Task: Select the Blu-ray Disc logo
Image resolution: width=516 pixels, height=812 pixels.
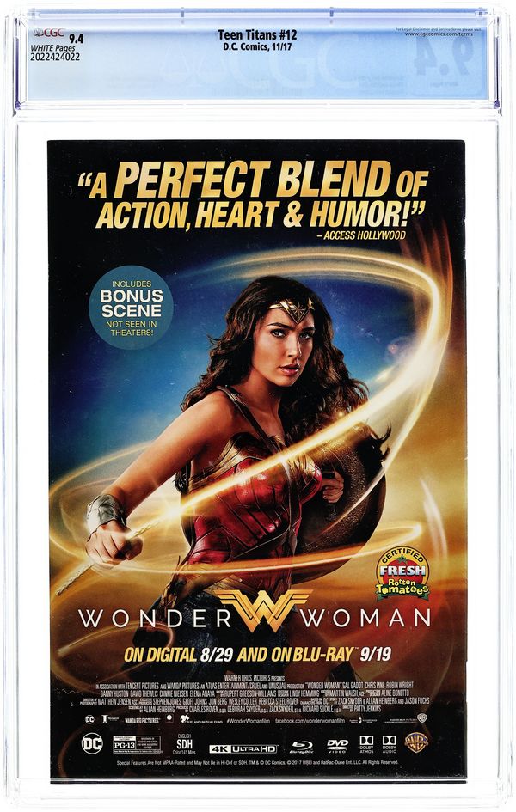Action: tap(301, 746)
